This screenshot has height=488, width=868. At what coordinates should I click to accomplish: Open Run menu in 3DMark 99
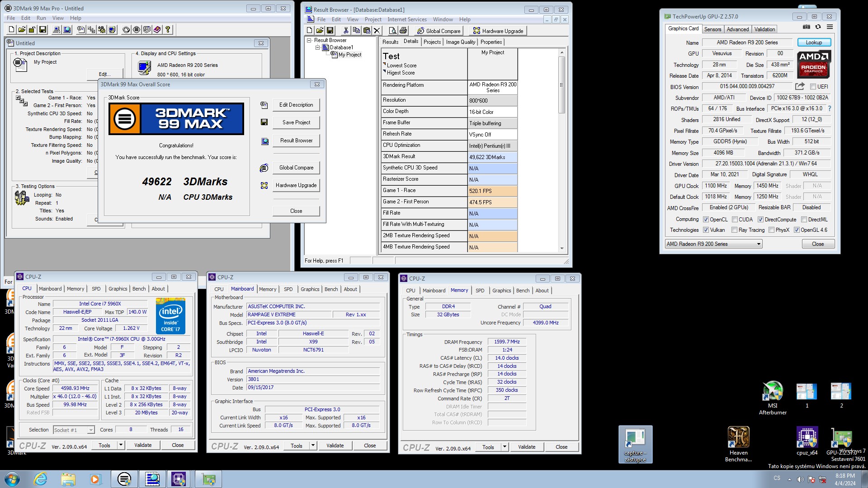(41, 18)
